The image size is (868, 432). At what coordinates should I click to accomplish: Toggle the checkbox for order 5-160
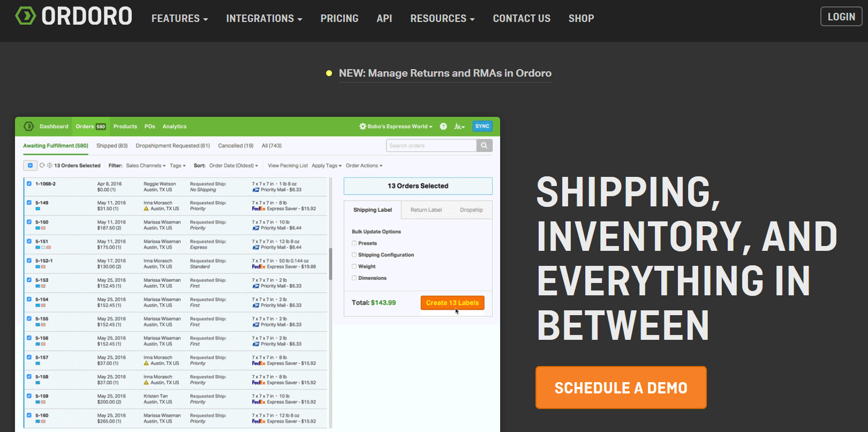click(x=29, y=415)
